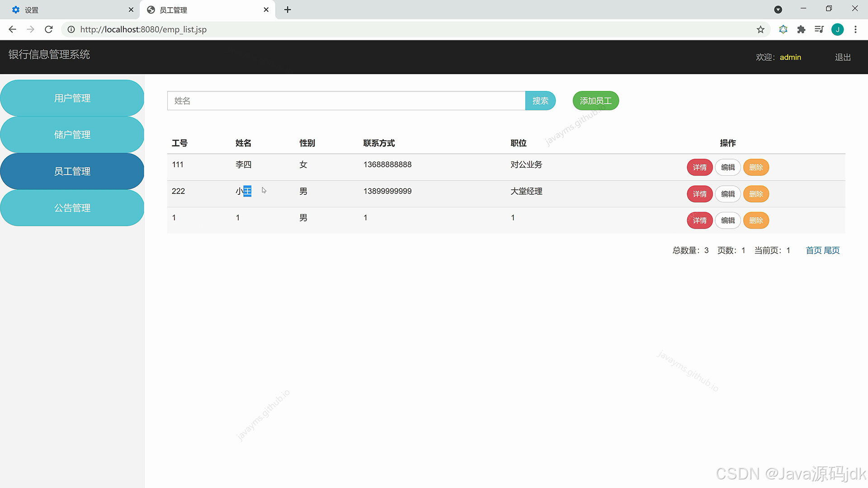This screenshot has width=868, height=488.
Task: Open the tab search dropdown circle icon
Action: click(778, 9)
